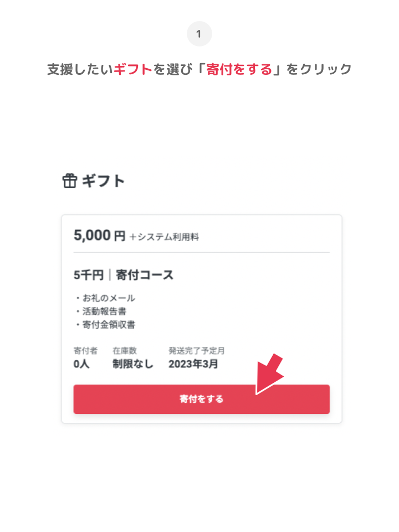399x532 pixels.
Task: Click the お礼のメール list item
Action: tap(105, 298)
